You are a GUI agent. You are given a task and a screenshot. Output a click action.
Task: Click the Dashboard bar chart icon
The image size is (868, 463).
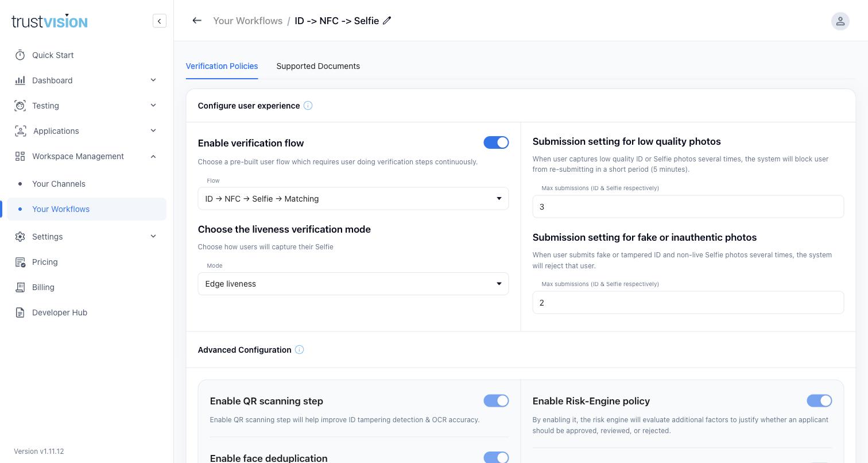tap(20, 80)
